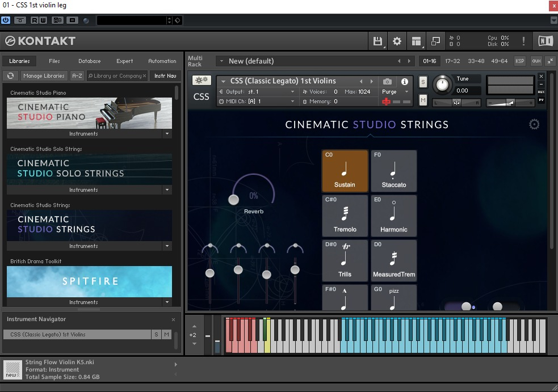Toggle the plugin power bypass button
The width and height of the screenshot is (558, 392).
click(6, 20)
